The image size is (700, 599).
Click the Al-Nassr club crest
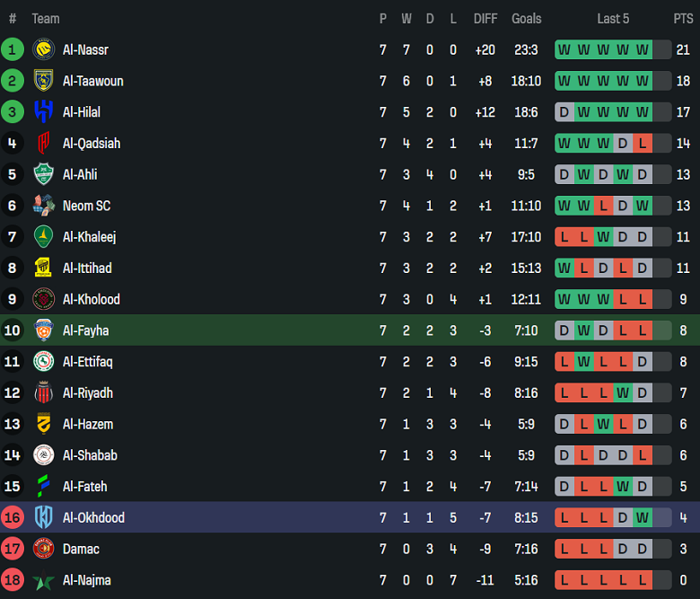pos(43,50)
